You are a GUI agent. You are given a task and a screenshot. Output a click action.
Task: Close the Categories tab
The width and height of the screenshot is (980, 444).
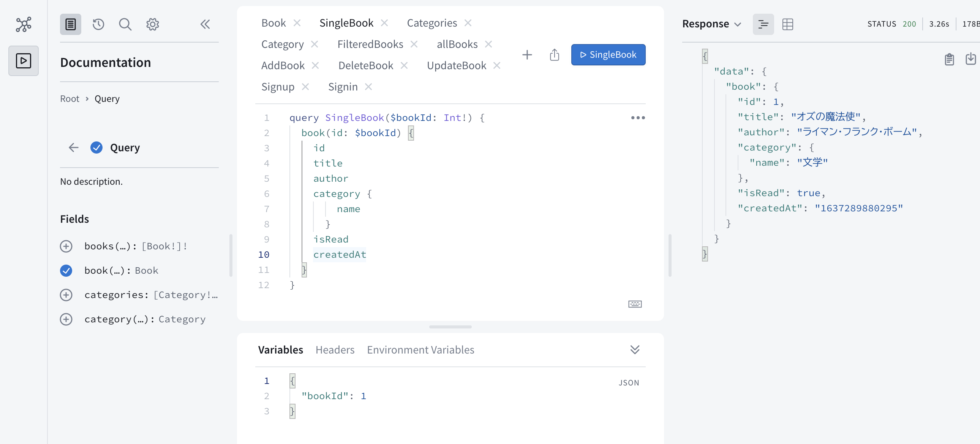[468, 23]
